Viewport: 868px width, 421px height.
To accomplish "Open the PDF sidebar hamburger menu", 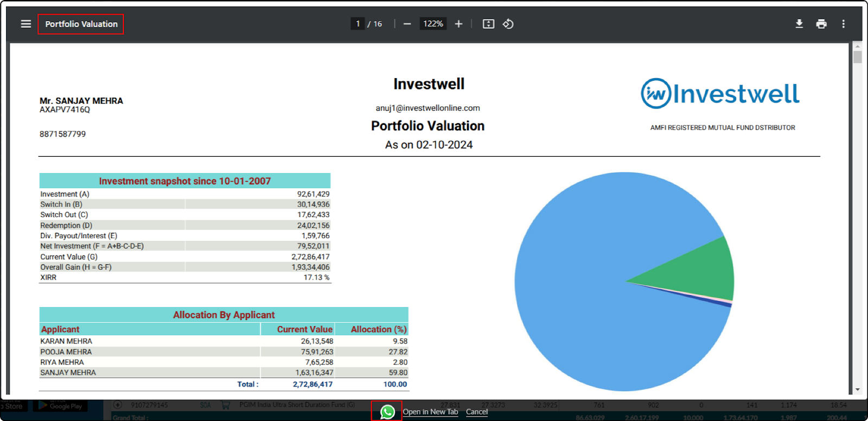I will [x=25, y=24].
